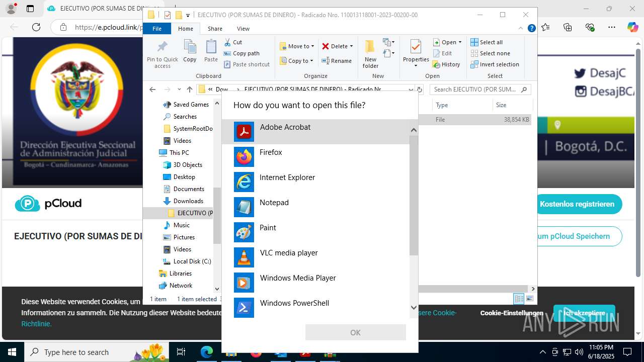The height and width of the screenshot is (362, 644).
Task: Open 3D Objects folder
Action: coord(183,165)
